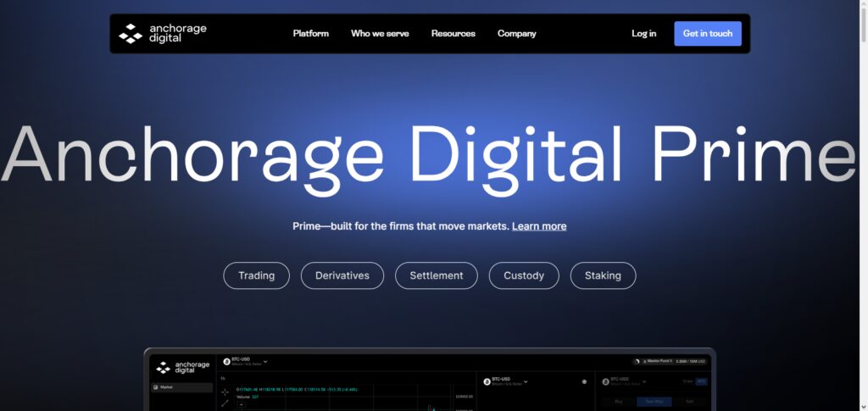Open the Company menu

[516, 34]
